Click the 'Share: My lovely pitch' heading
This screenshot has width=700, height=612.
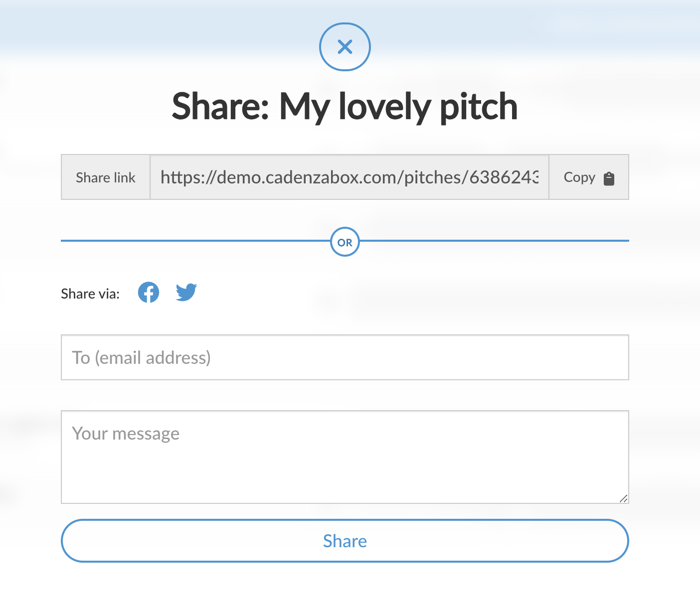coord(345,107)
